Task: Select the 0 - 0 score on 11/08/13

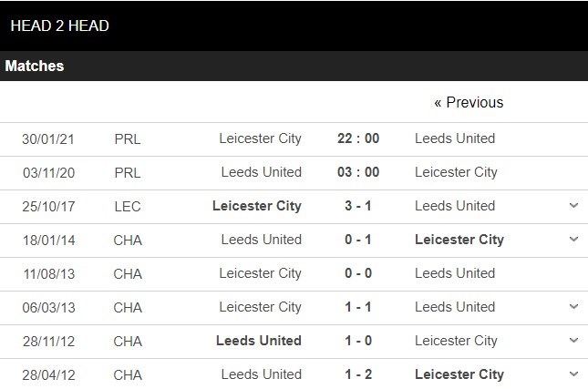Action: click(357, 273)
